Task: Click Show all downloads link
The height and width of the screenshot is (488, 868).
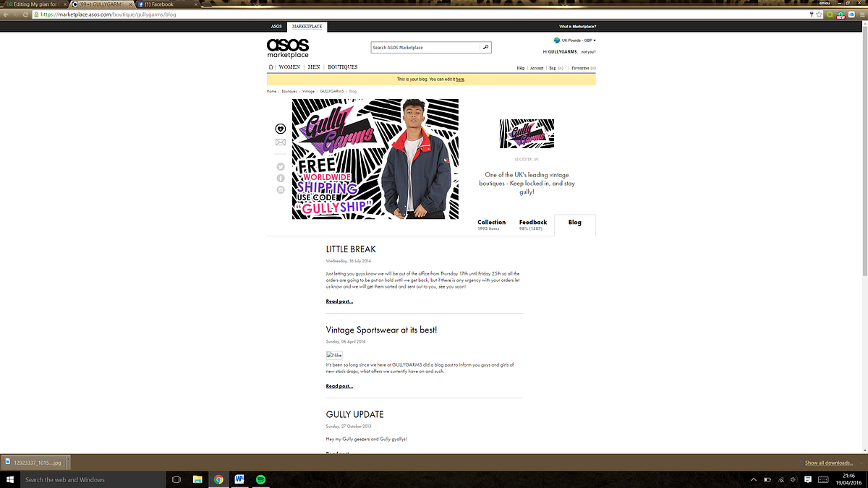Action: tap(830, 463)
